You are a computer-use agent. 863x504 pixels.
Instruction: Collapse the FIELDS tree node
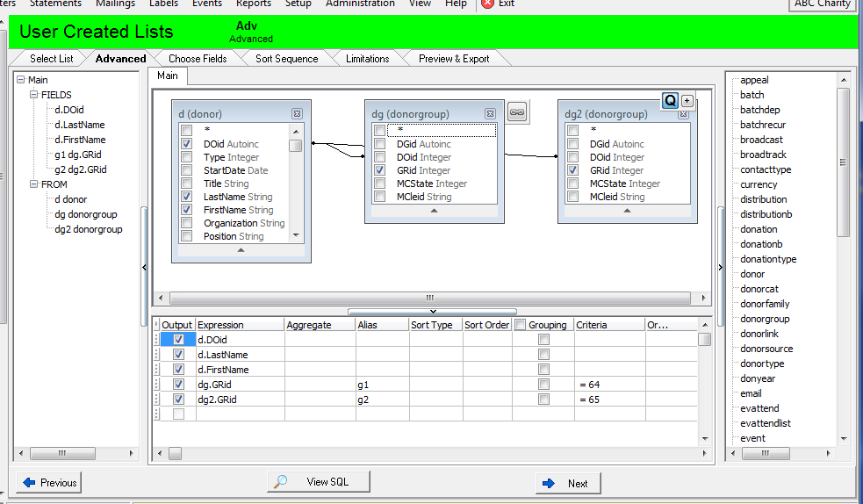coord(33,95)
